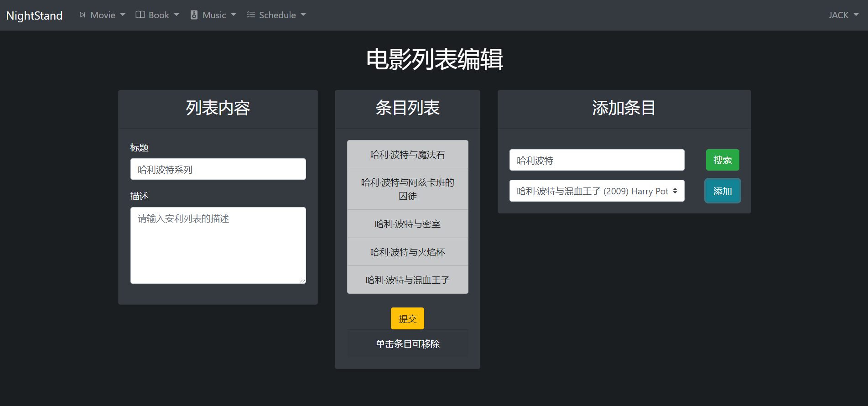Click the Movie play icon in navbar

83,15
